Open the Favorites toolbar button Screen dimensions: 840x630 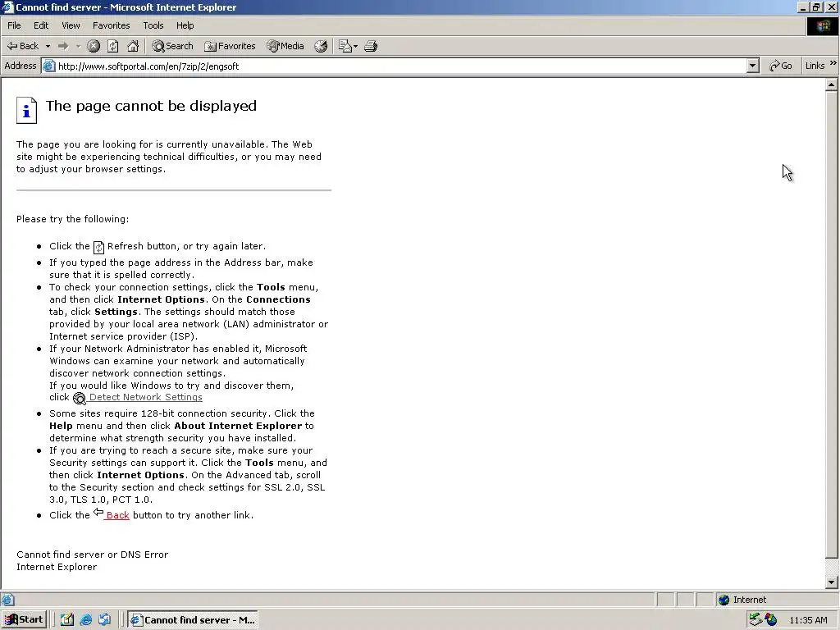tap(230, 46)
